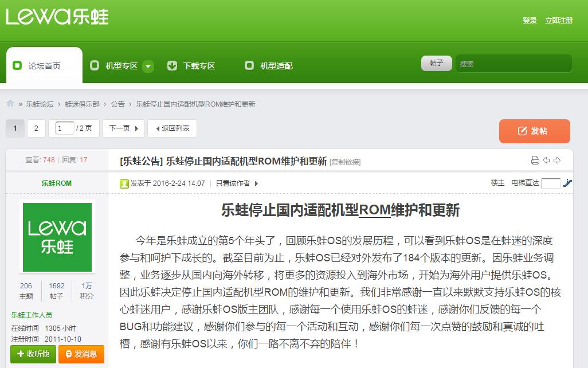This screenshot has height=368, width=588.
Task: Go to page 2 of the thread
Action: point(36,128)
